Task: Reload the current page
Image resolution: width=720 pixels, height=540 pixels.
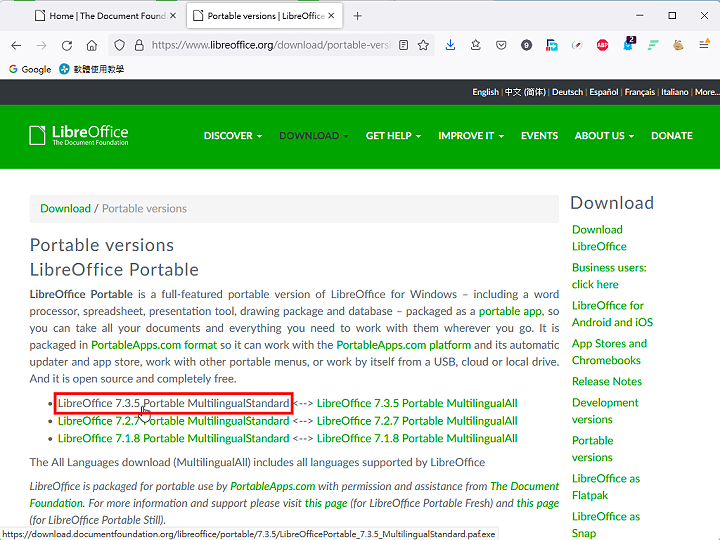Action: [67, 45]
